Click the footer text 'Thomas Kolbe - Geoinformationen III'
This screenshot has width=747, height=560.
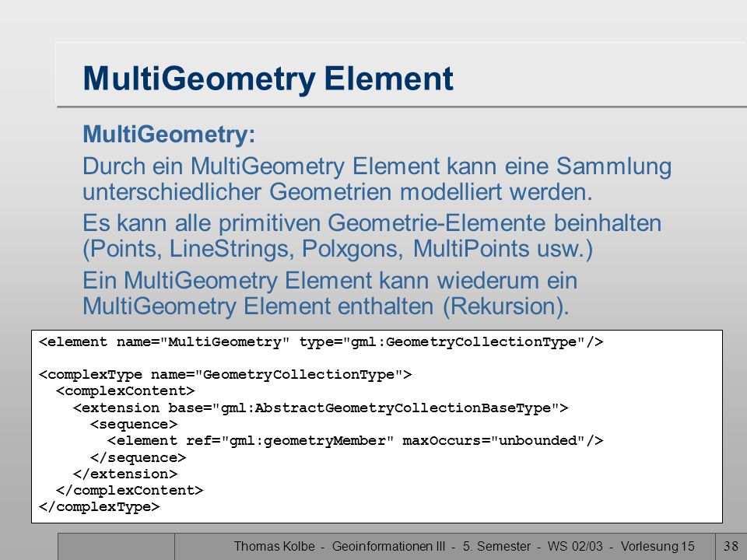click(x=339, y=546)
